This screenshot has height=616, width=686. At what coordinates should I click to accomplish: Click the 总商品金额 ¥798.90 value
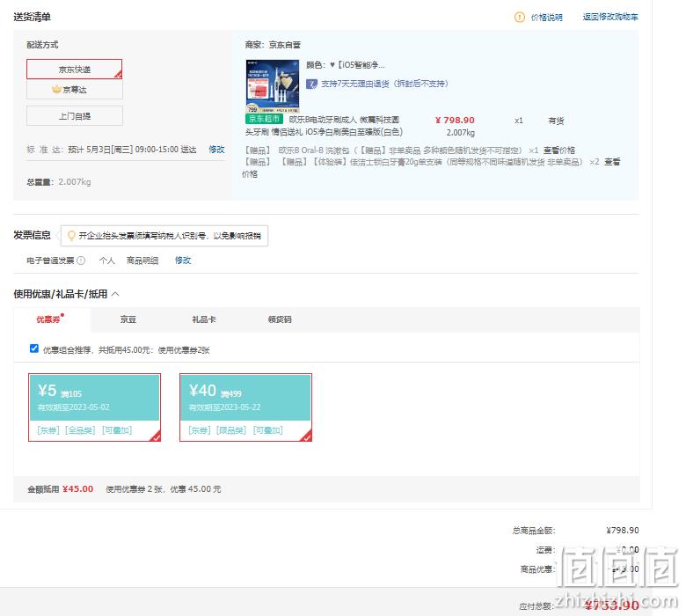(x=622, y=530)
